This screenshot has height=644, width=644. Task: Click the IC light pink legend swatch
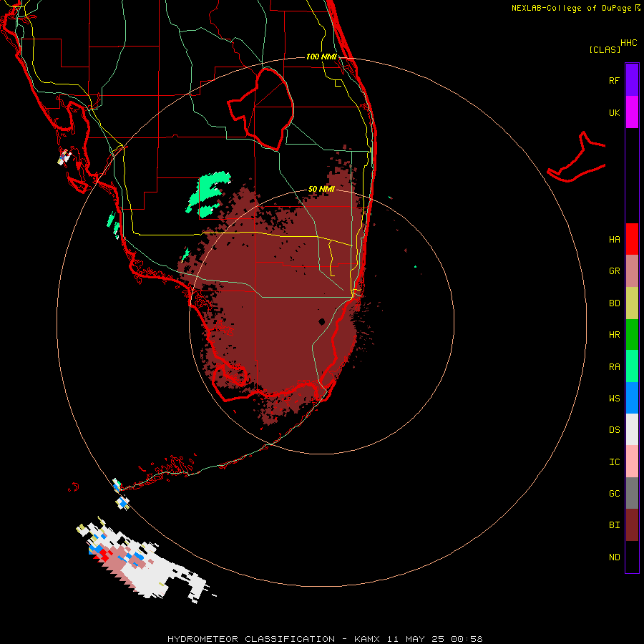[632, 462]
